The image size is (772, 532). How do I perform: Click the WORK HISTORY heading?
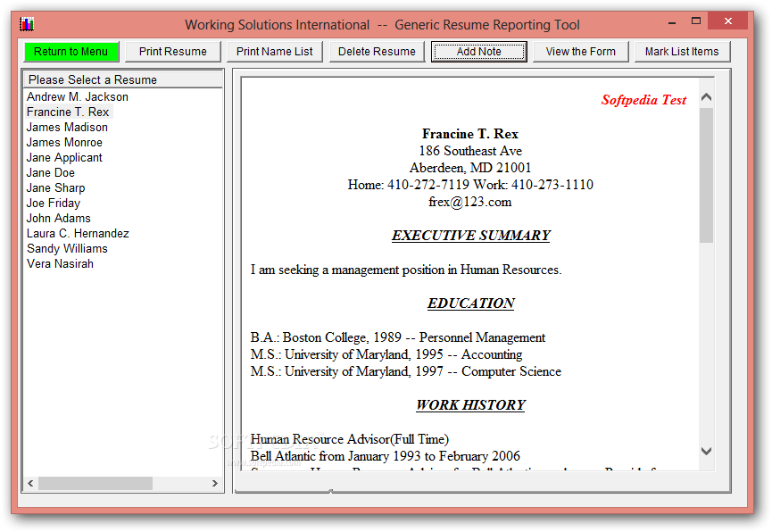(x=470, y=405)
